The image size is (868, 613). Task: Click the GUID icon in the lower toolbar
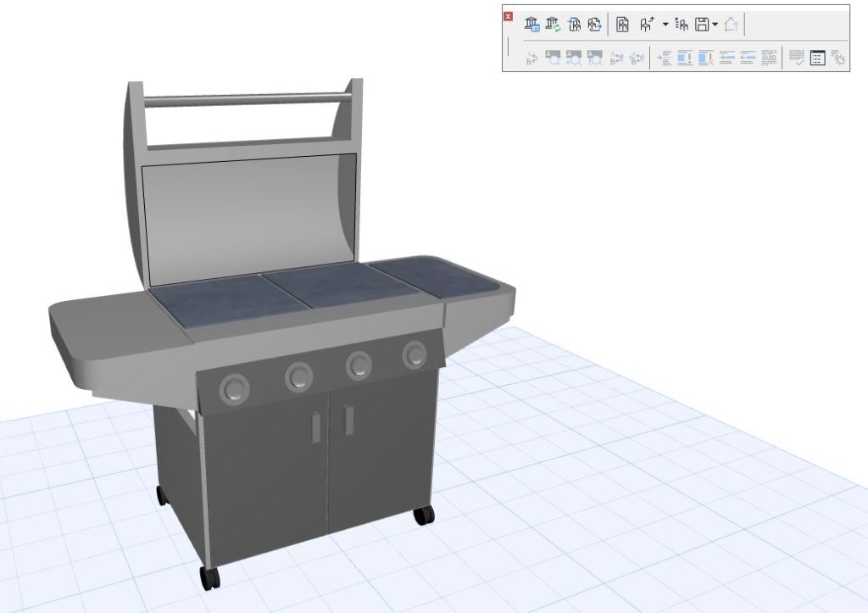click(768, 58)
